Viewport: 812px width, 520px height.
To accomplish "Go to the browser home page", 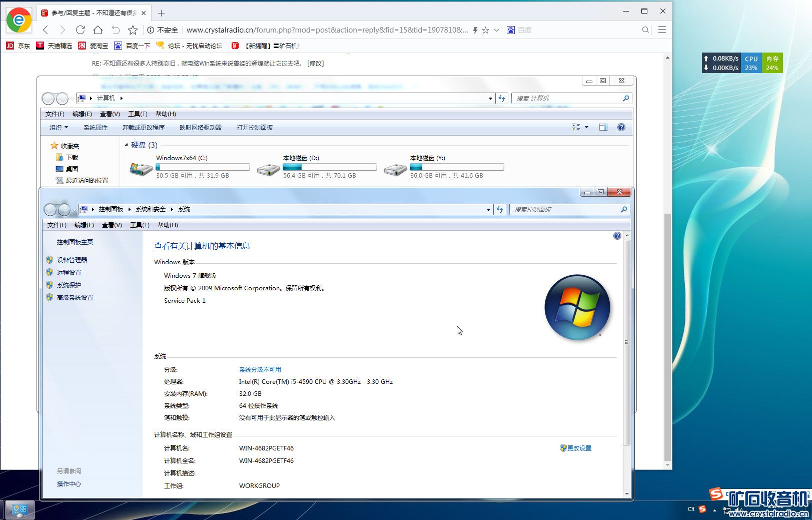I will 98,30.
